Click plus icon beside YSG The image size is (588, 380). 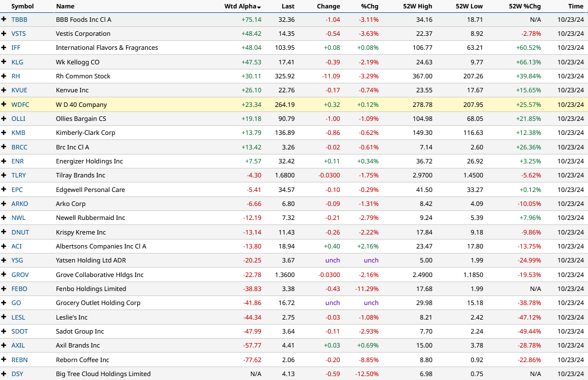pos(4,260)
